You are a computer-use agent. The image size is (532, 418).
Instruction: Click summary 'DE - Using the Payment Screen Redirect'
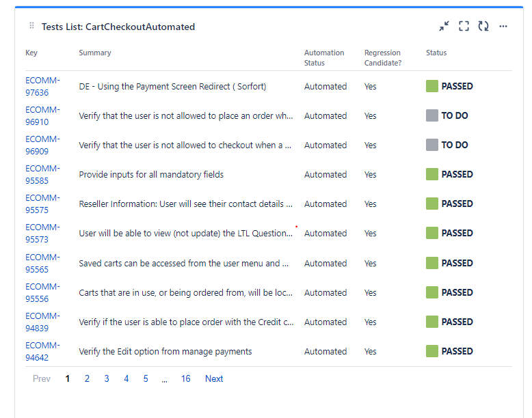click(172, 87)
